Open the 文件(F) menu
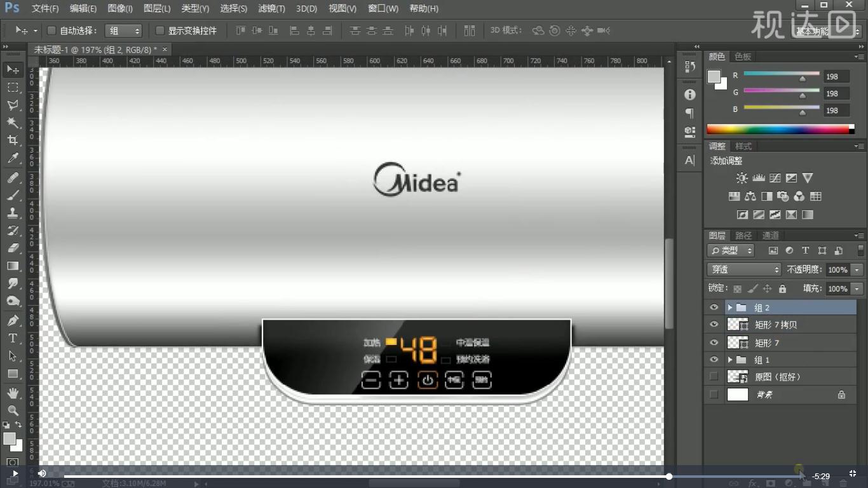This screenshot has width=868, height=488. (x=45, y=9)
